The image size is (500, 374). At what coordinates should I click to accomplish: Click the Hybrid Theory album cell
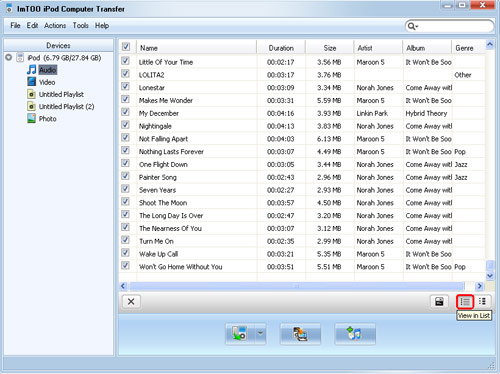(x=426, y=113)
